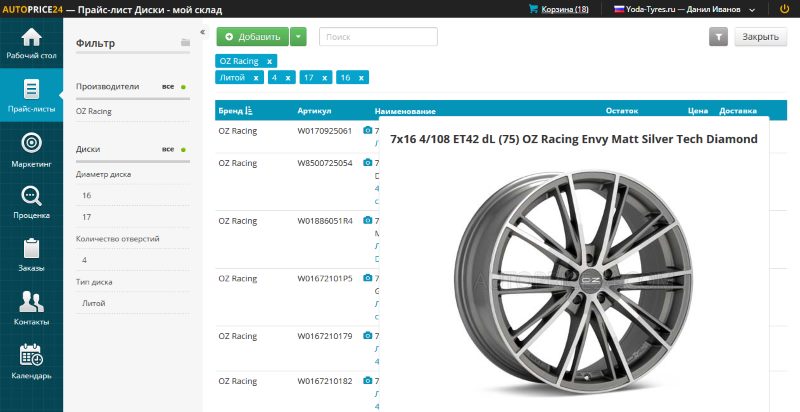Open the Добавить dropdown arrow

[298, 37]
